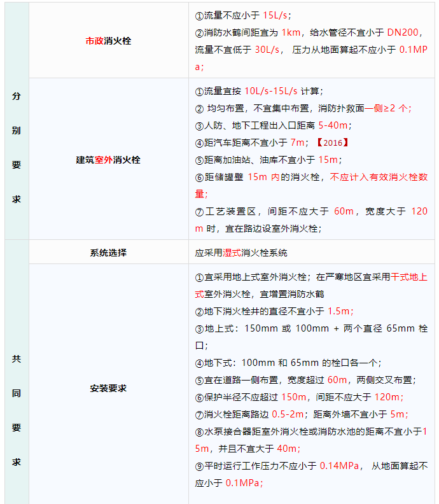Screen dimensions: 439x504
Task: Click the 地下式 100mm 和 65mm line
Action: pyautogui.click(x=288, y=363)
